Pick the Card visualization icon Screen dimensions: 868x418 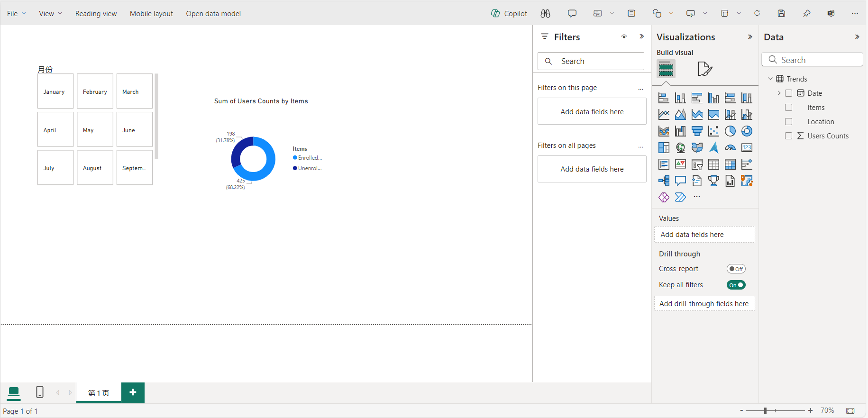click(x=747, y=148)
